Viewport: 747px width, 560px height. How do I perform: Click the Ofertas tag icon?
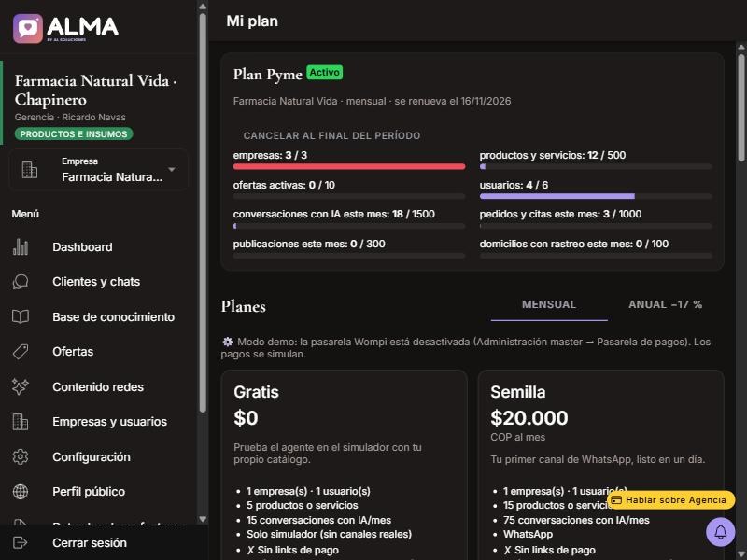click(20, 352)
